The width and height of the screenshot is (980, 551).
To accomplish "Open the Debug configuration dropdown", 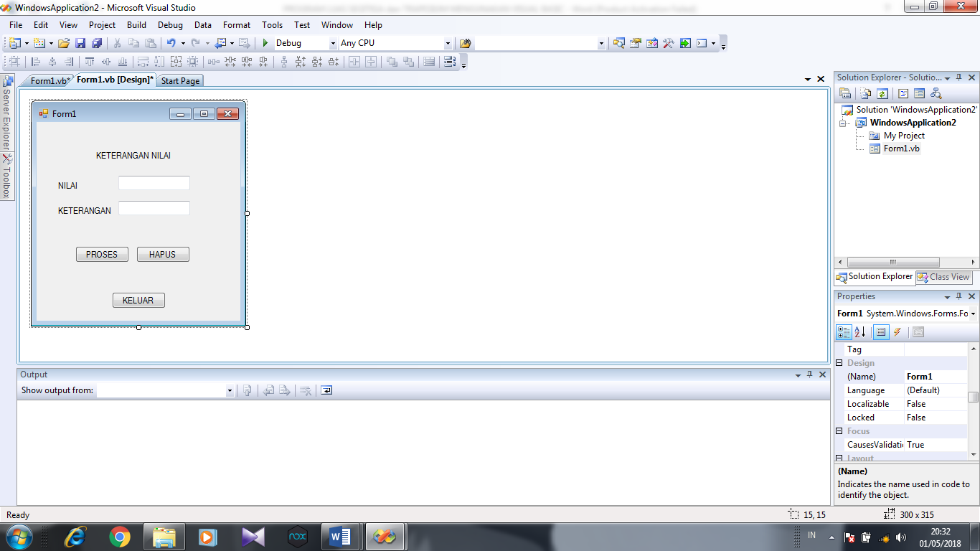I will coord(332,43).
